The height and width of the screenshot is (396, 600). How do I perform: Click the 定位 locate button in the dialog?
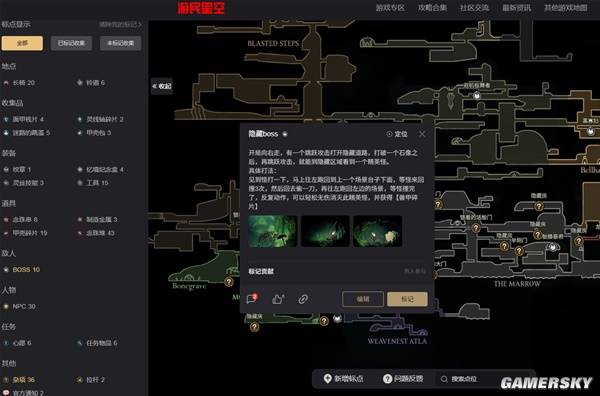(x=397, y=134)
